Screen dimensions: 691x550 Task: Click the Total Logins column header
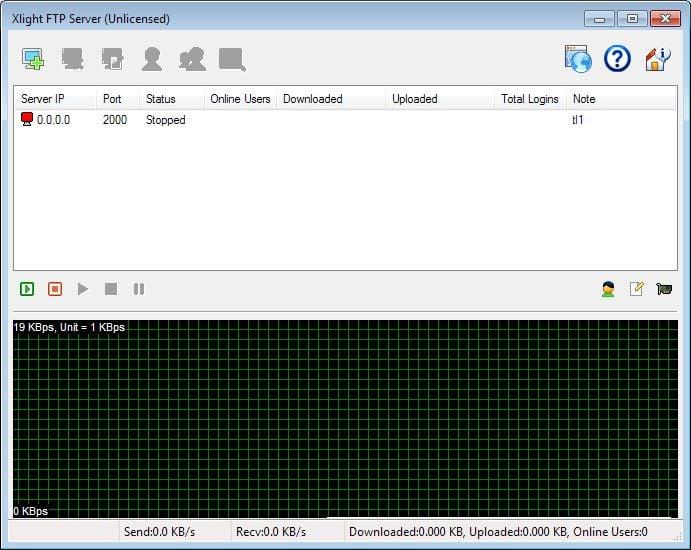530,99
